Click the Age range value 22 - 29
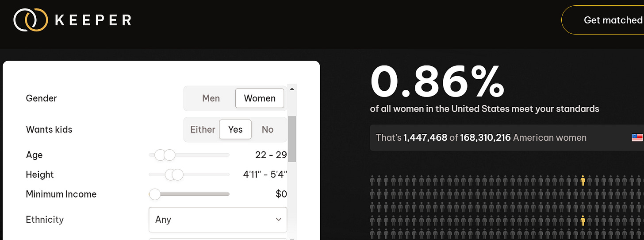The image size is (644, 240). pyautogui.click(x=271, y=155)
